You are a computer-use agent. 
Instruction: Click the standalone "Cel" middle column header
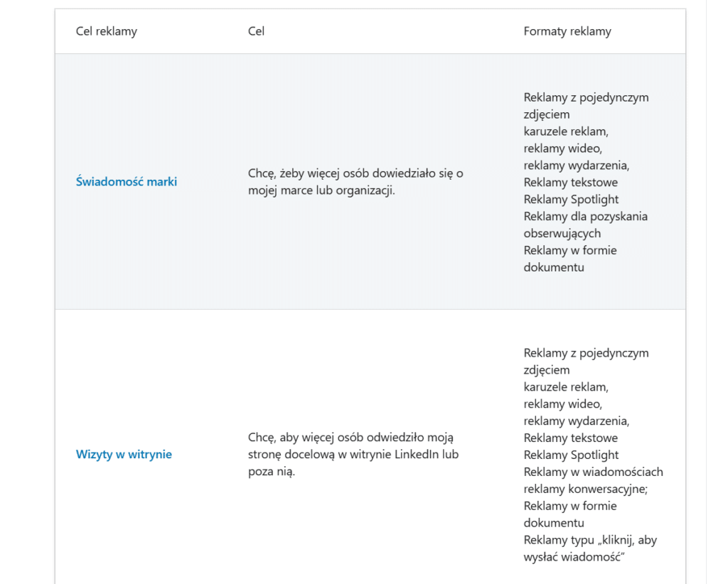coord(256,31)
